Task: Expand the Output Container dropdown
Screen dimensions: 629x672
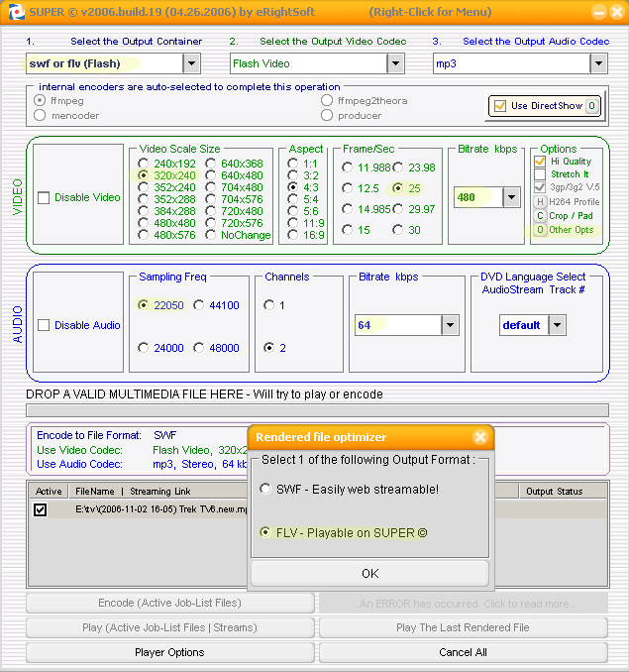Action: 191,63
